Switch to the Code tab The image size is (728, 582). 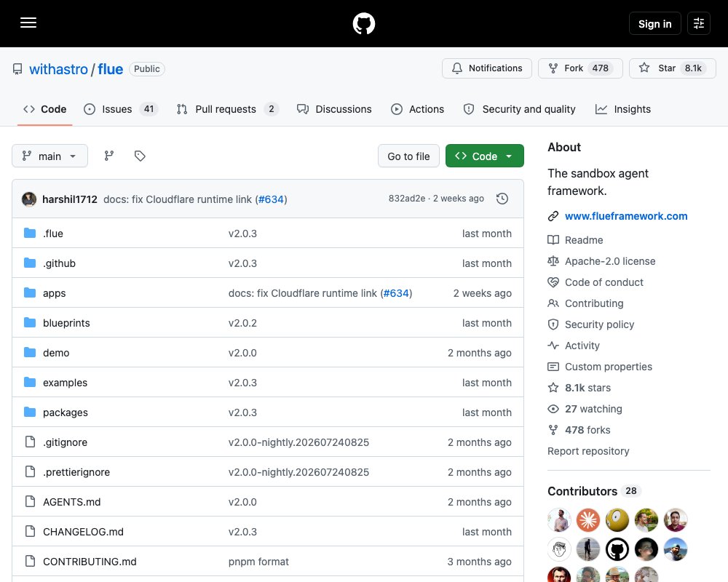[x=45, y=109]
